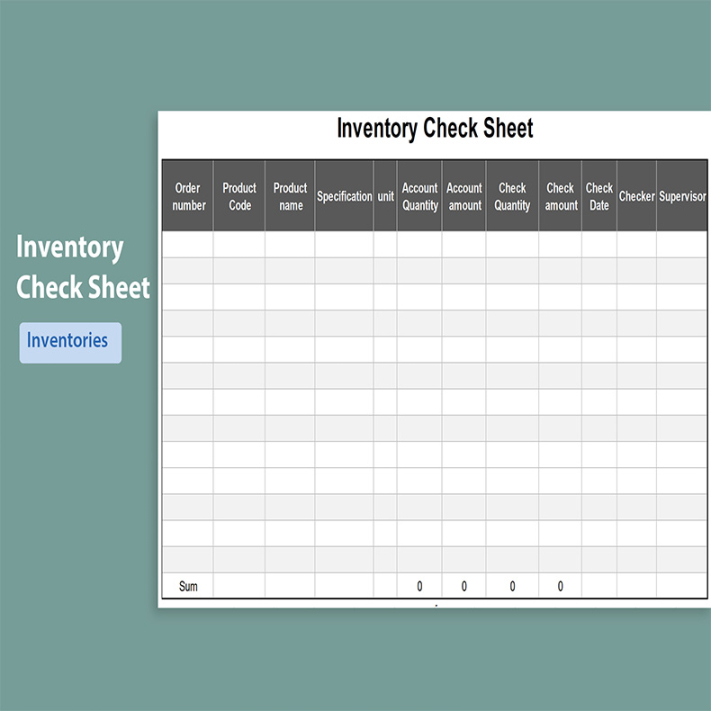The image size is (711, 711).
Task: Click the Inventories category tag
Action: point(68,341)
